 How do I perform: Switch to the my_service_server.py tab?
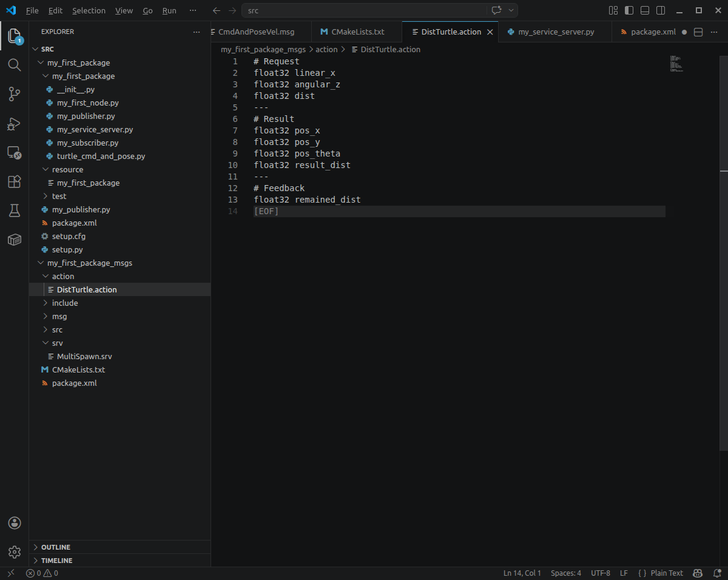(556, 32)
